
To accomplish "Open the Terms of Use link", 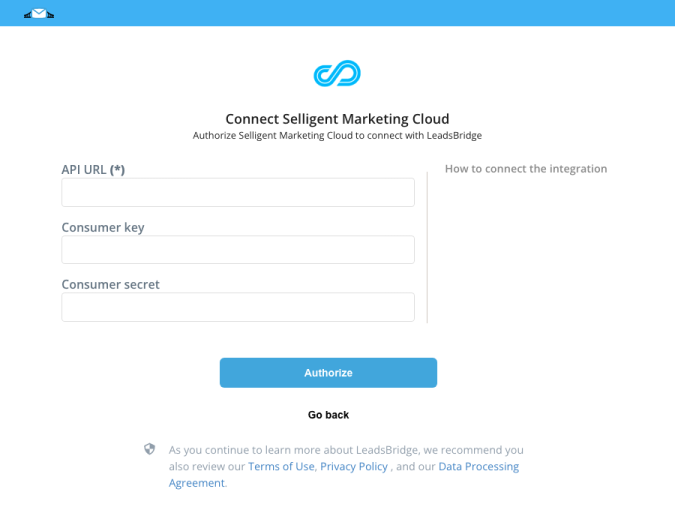I will click(281, 466).
